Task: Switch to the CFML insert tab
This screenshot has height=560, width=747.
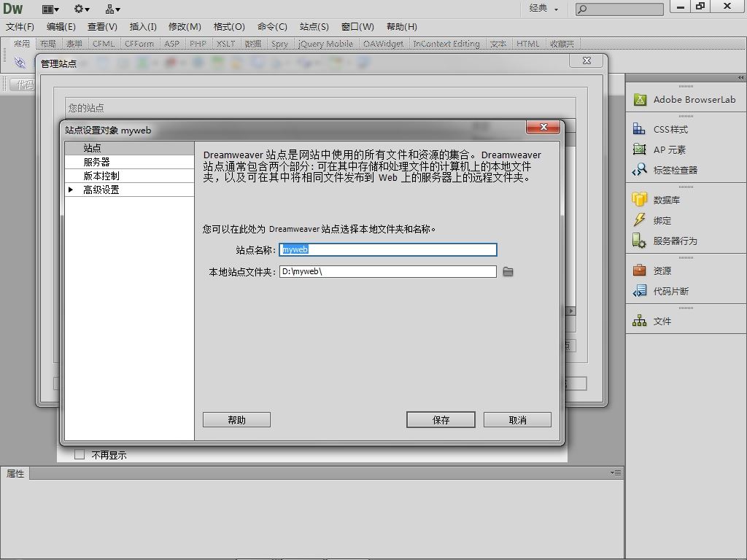Action: coord(104,44)
